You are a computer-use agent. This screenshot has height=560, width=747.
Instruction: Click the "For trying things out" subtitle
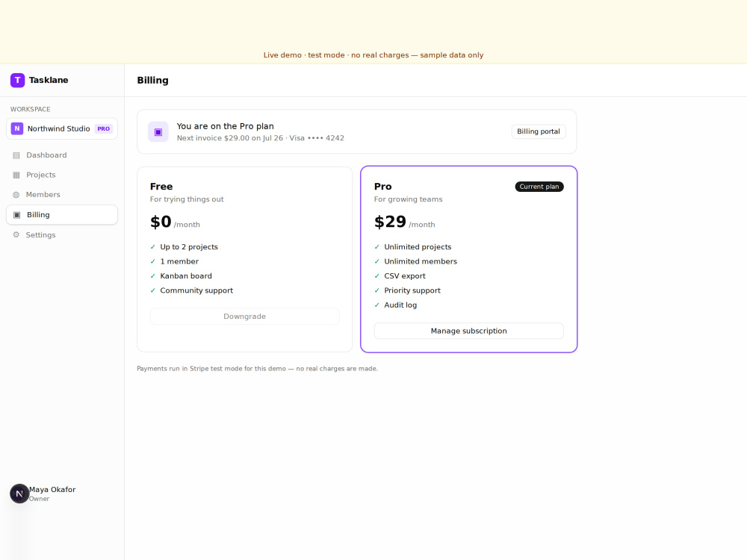187,199
